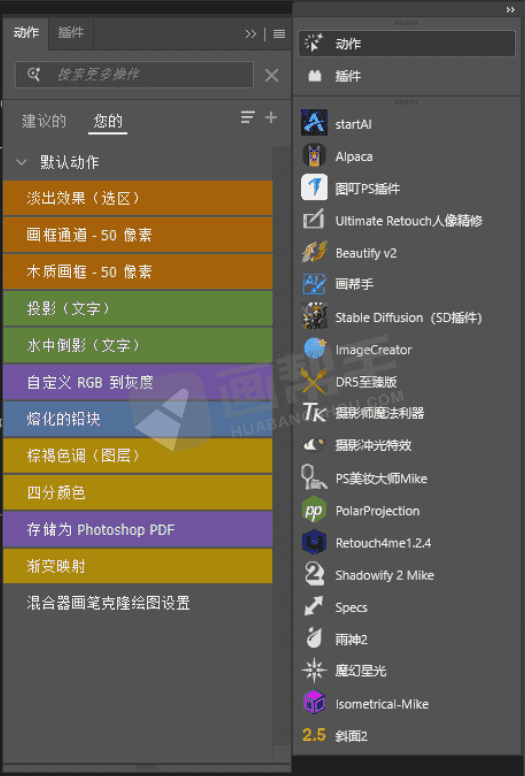Open the Specs plugin icon

tap(314, 606)
